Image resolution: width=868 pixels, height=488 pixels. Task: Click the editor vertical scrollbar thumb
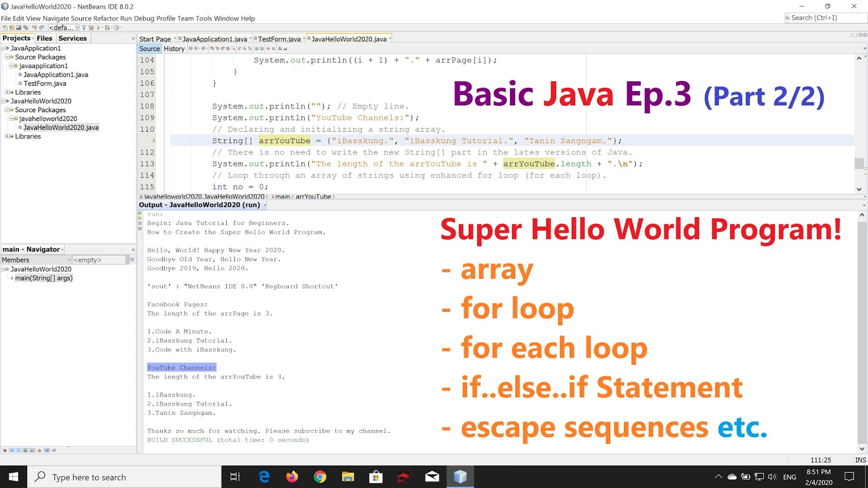click(859, 163)
